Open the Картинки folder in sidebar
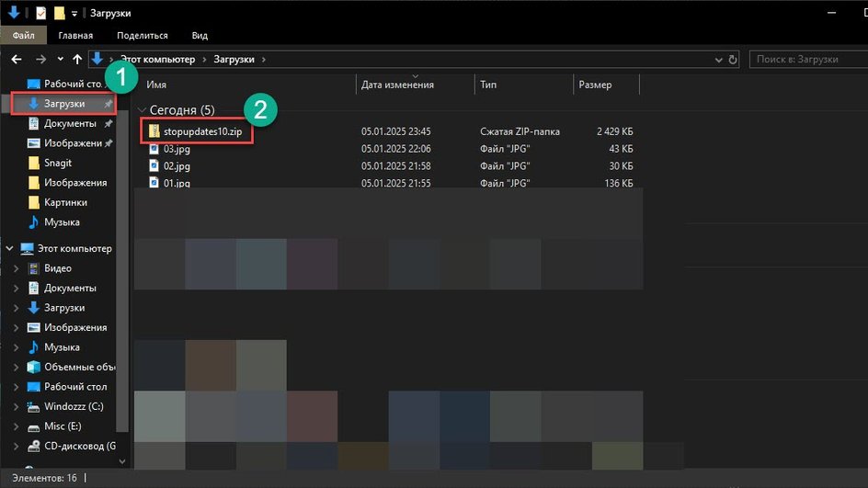The width and height of the screenshot is (868, 488). (x=63, y=202)
